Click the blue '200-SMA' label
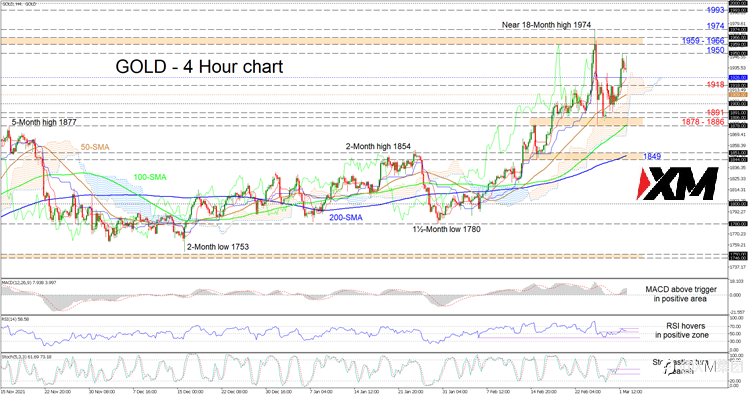752x396 pixels. tap(345, 217)
